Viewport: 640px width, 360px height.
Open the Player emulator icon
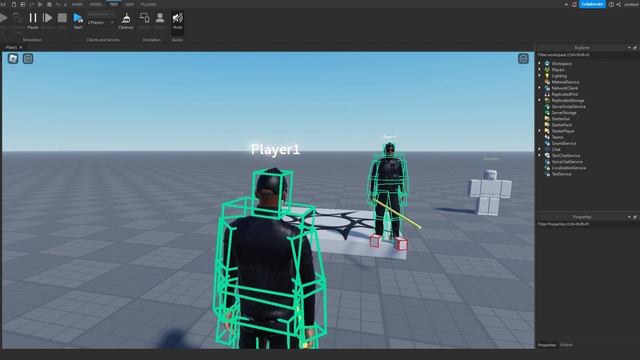tap(160, 18)
